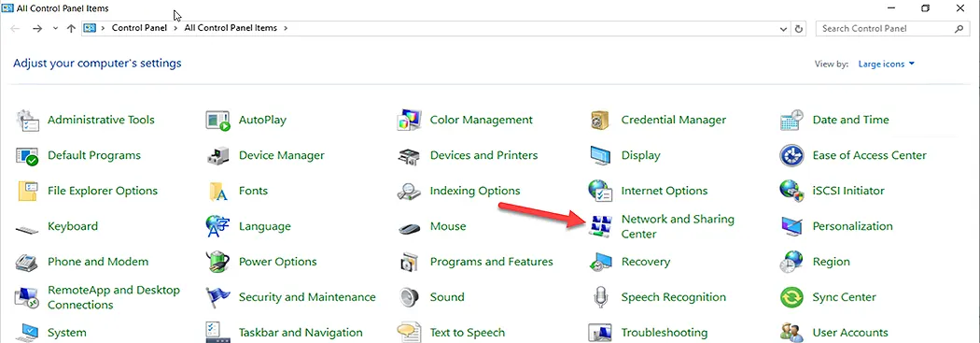This screenshot has width=980, height=343.
Task: Go back with the Back arrow
Action: pyautogui.click(x=15, y=29)
